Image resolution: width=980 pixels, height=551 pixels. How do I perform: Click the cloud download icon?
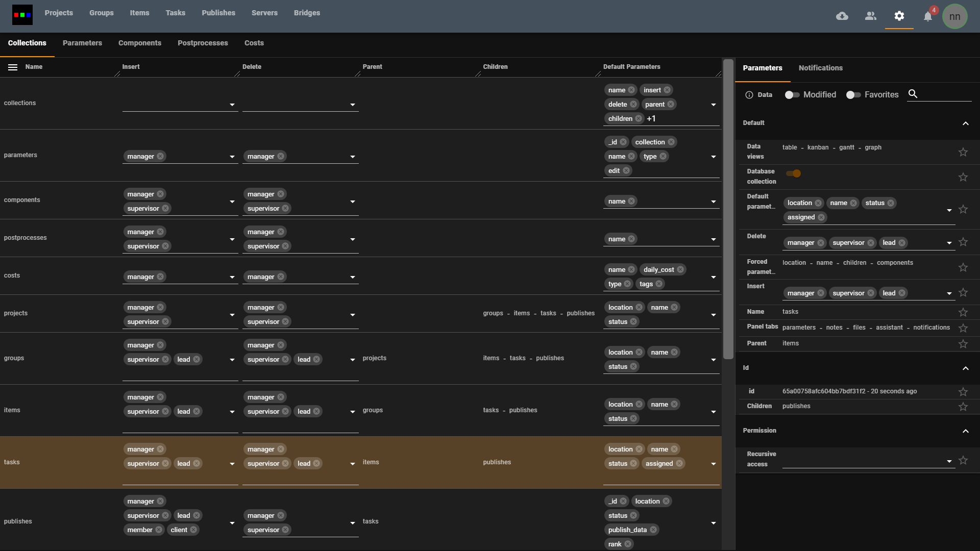842,16
